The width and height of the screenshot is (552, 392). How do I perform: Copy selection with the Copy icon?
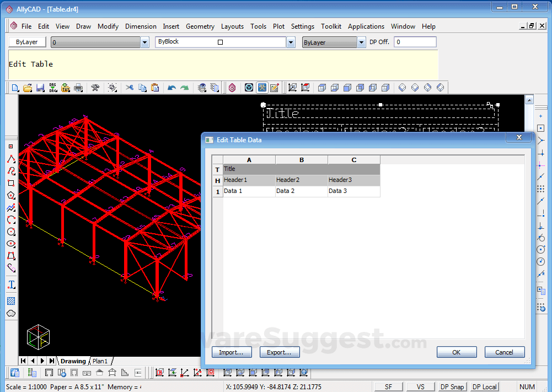142,87
